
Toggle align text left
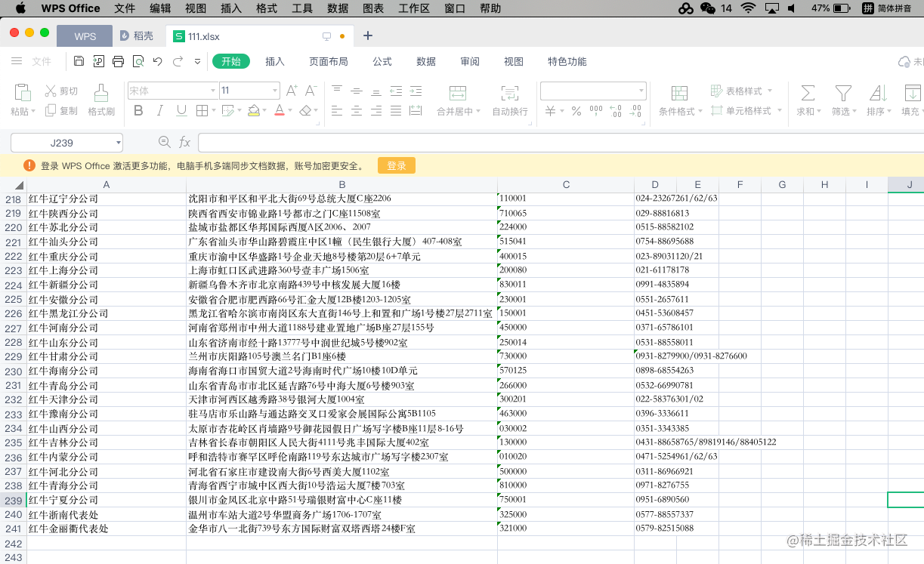point(337,111)
